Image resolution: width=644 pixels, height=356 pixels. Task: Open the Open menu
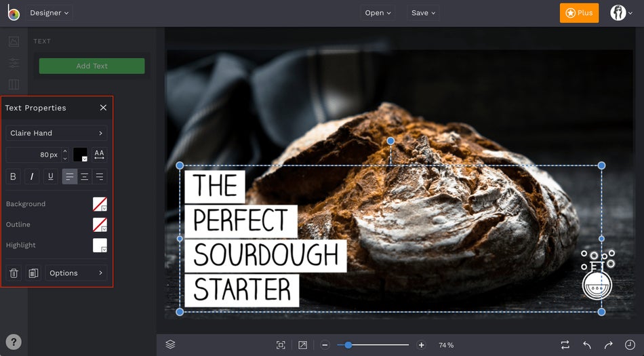click(x=378, y=13)
